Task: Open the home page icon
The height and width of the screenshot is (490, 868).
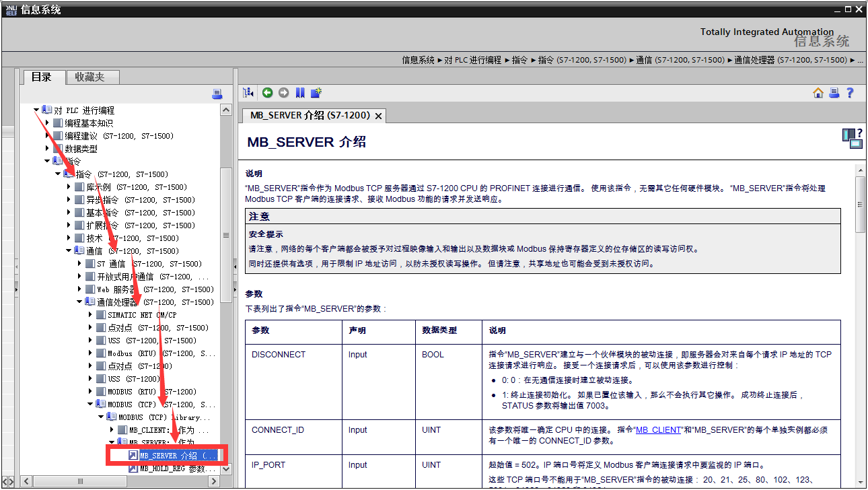Action: (x=818, y=93)
